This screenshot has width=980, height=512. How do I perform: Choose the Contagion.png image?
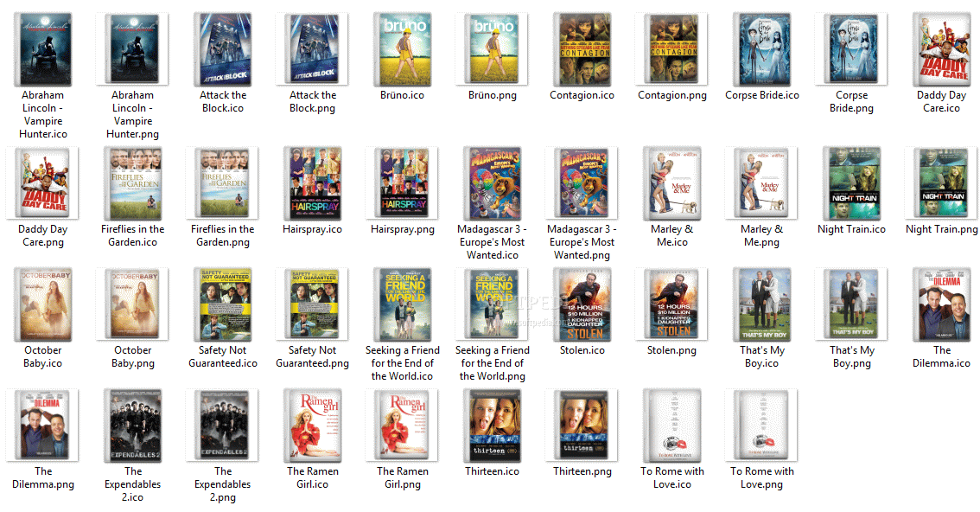click(x=671, y=49)
